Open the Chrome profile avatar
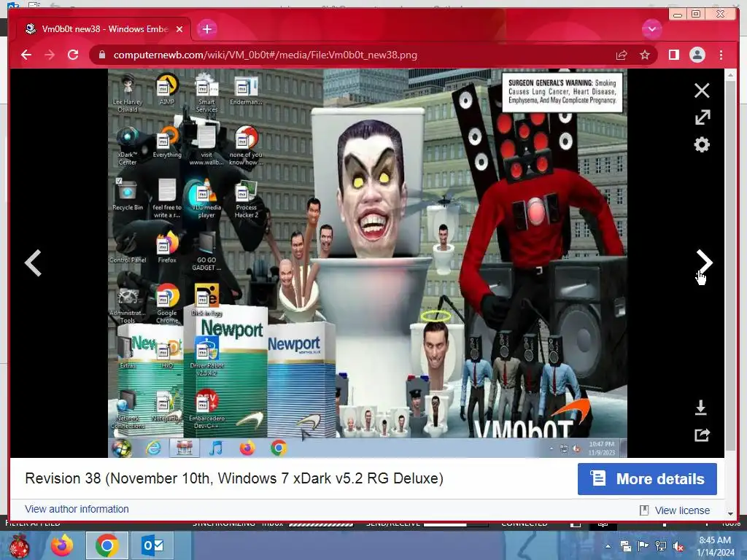The image size is (747, 560). [697, 55]
